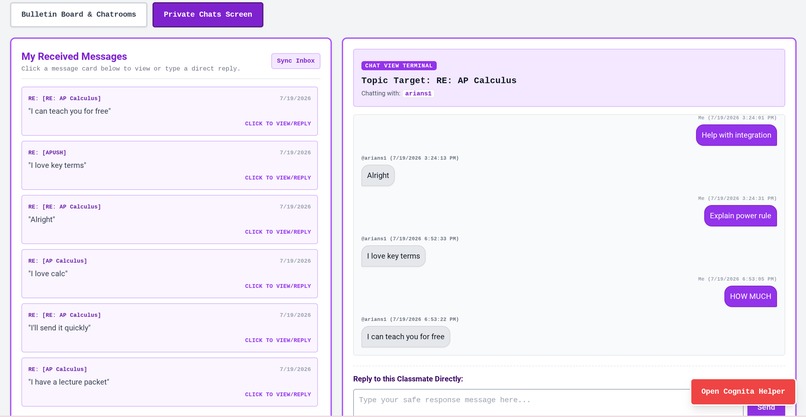Click the Me 6:53:05 PM timestamp

tap(737, 279)
